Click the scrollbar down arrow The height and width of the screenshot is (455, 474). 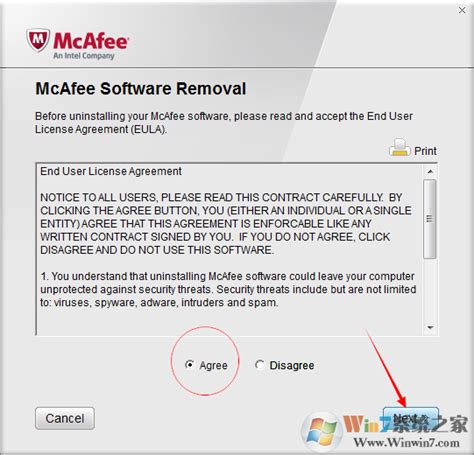[x=430, y=328]
